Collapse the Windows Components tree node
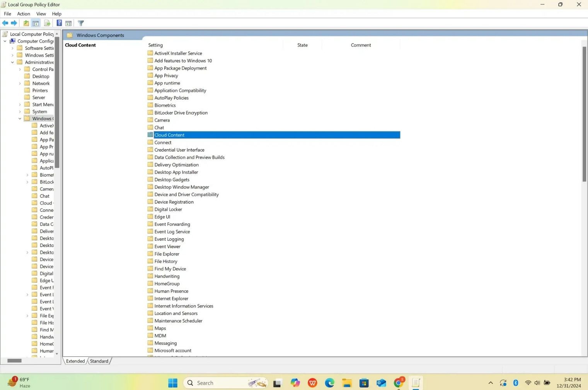This screenshot has width=588, height=390. click(20, 119)
